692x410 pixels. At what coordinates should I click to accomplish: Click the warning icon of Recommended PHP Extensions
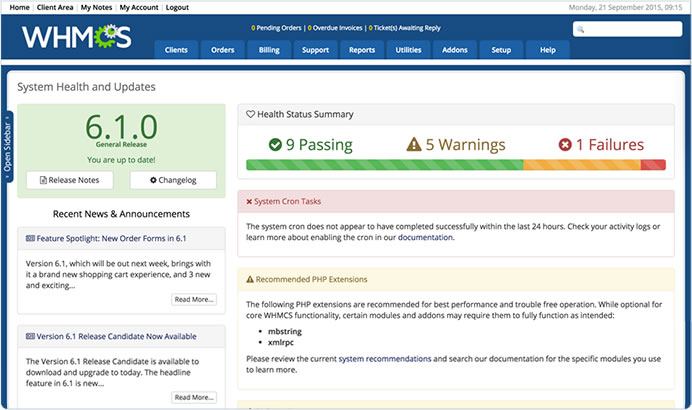[x=250, y=279]
